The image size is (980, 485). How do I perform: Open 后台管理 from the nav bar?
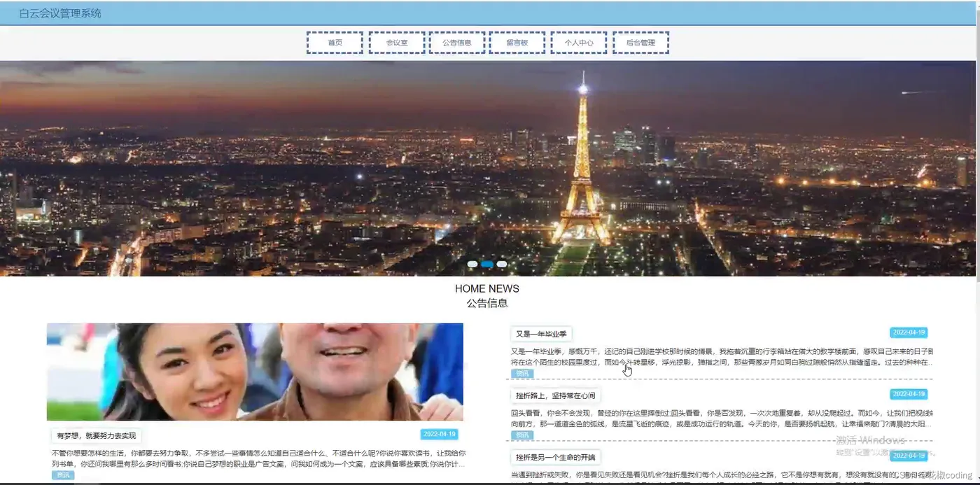[x=640, y=43]
